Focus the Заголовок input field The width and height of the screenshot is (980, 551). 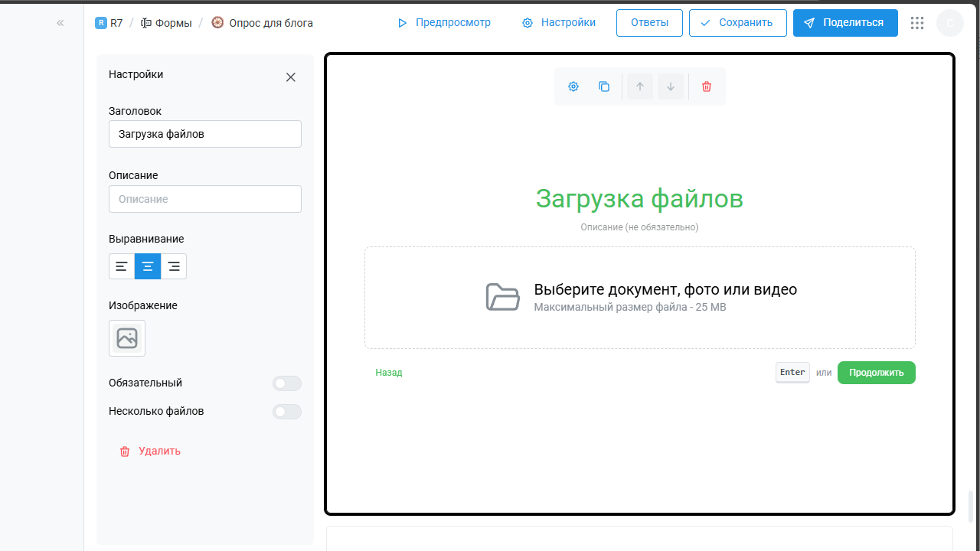[205, 134]
